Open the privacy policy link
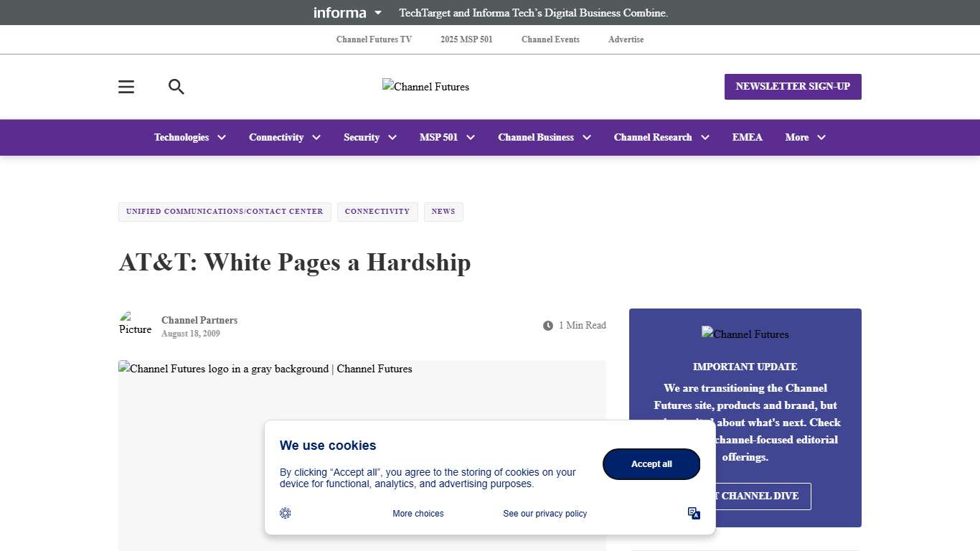Screen dimensions: 980x551 [x=545, y=513]
